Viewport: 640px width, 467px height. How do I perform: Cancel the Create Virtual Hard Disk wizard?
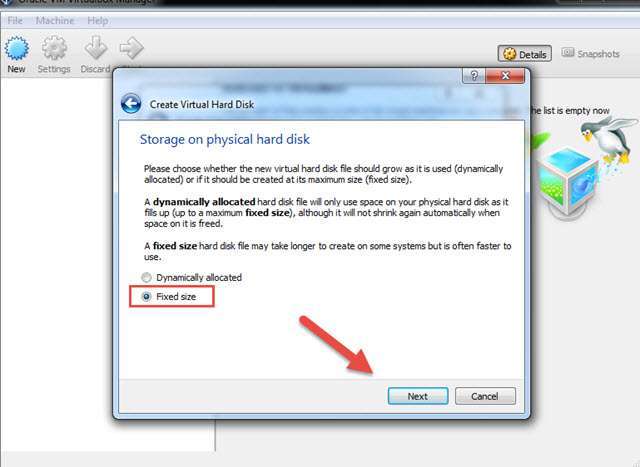point(485,396)
